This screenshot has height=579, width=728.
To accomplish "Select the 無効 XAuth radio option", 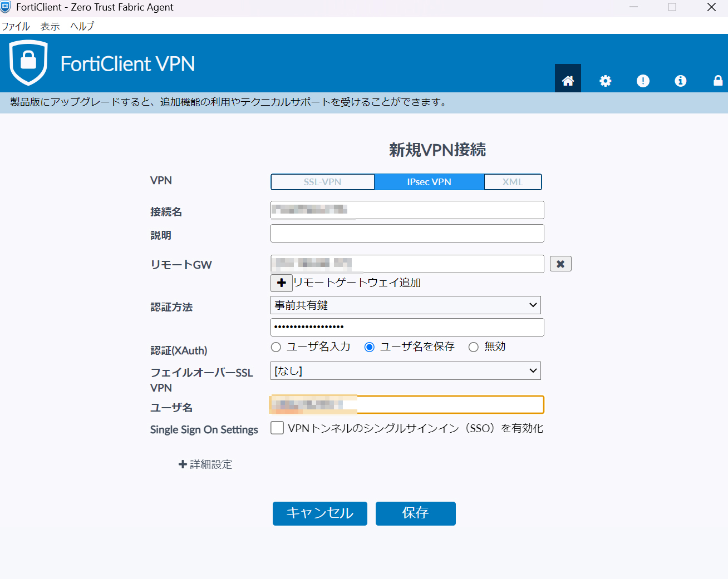I will [x=474, y=347].
